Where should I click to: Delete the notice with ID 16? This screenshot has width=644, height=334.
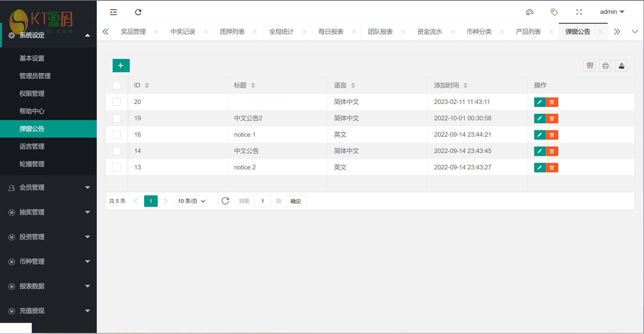552,135
